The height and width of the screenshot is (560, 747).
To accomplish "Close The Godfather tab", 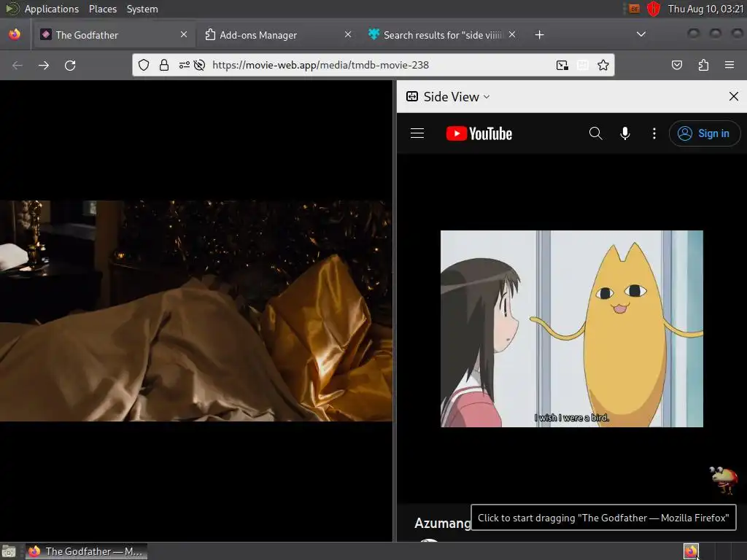I will coord(183,34).
